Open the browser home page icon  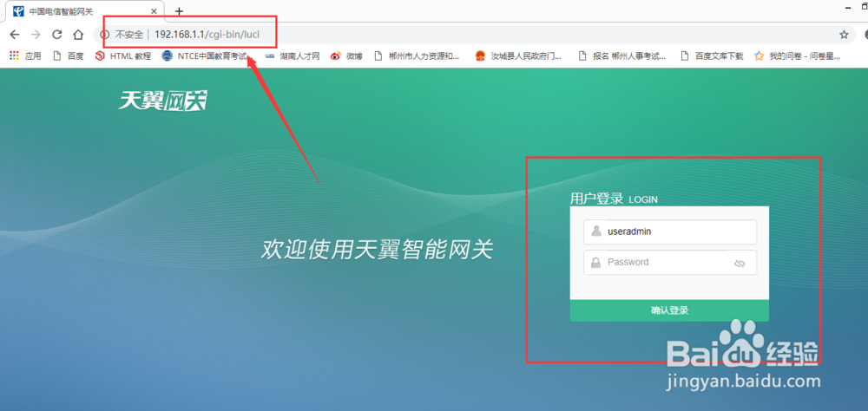coord(78,35)
